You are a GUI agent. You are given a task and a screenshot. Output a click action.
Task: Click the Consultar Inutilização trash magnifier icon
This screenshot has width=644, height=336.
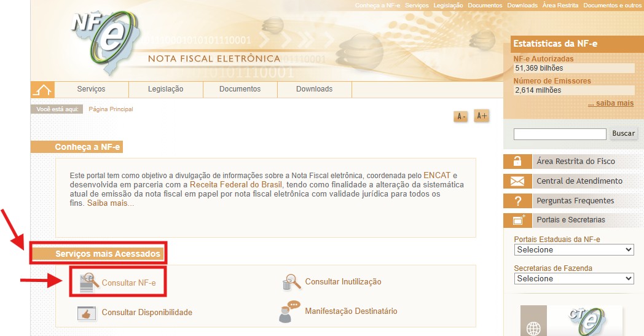click(292, 282)
